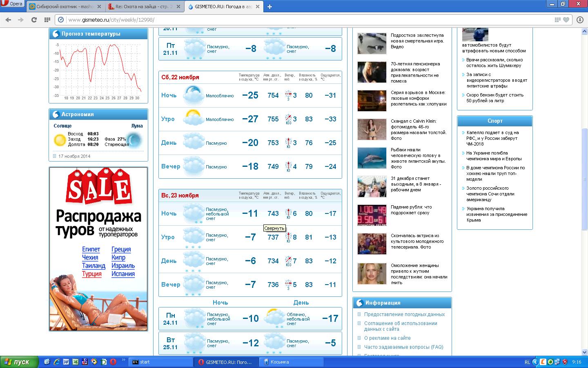Viewport: 588px width, 368px height.
Task: Expand hidden system tray icons arrow
Action: [x=535, y=362]
